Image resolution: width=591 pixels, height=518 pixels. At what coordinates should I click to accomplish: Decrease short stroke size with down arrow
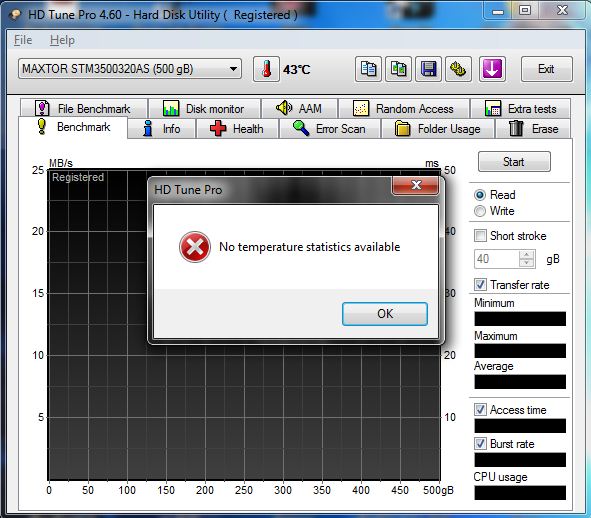pyautogui.click(x=527, y=263)
